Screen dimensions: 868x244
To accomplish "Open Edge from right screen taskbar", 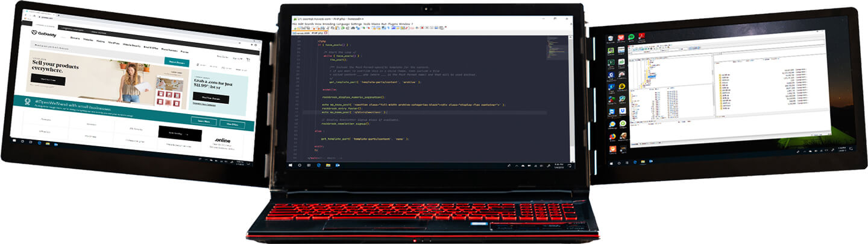I will (x=635, y=162).
